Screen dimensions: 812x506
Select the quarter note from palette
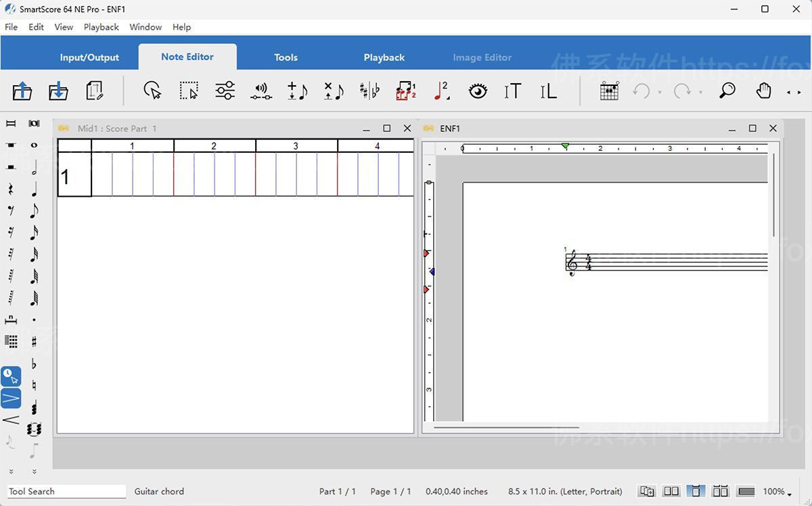[34, 189]
